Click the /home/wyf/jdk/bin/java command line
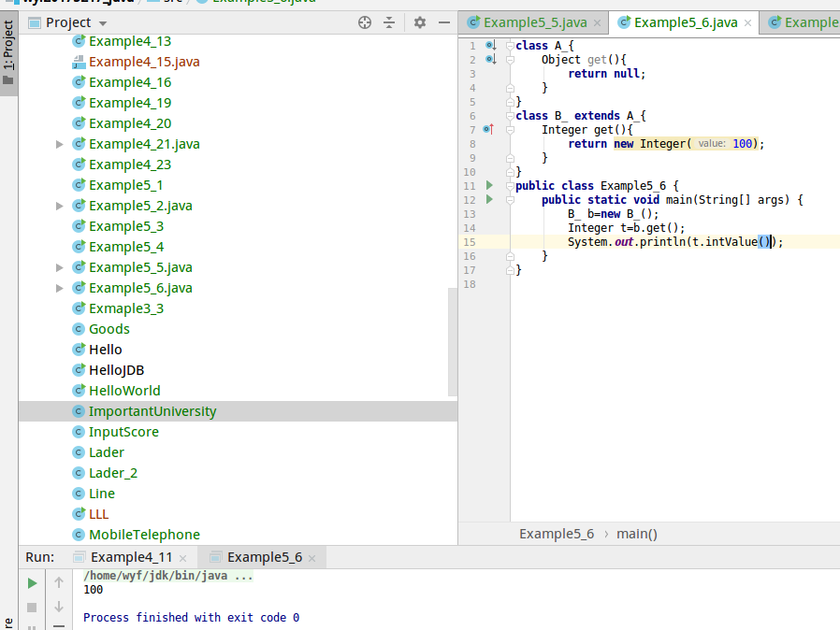 tap(167, 576)
